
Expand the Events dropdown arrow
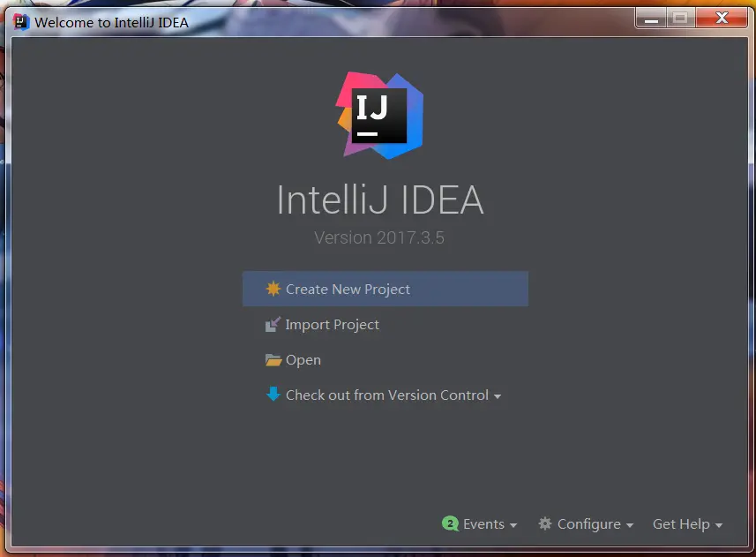coord(513,525)
